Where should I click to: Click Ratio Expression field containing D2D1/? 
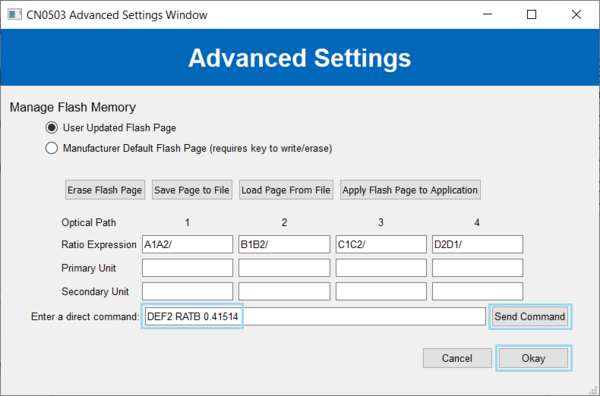click(477, 244)
